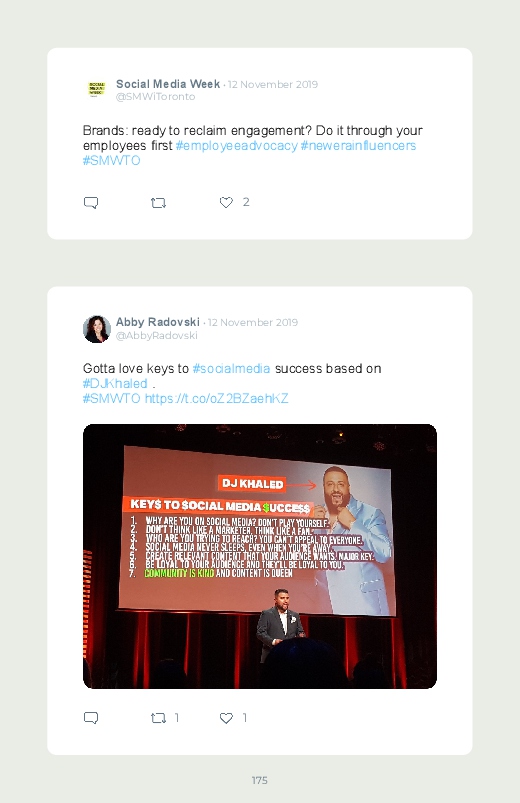Open Abby Radovski's profile photo
This screenshot has height=803, width=520.
point(97,329)
